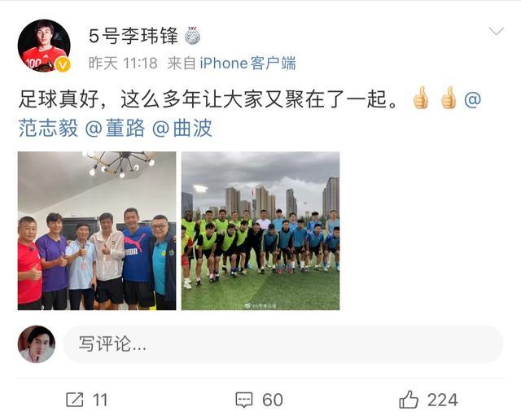Open profile avatar of 5号李玮锋
The width and height of the screenshot is (521, 420).
click(44, 46)
